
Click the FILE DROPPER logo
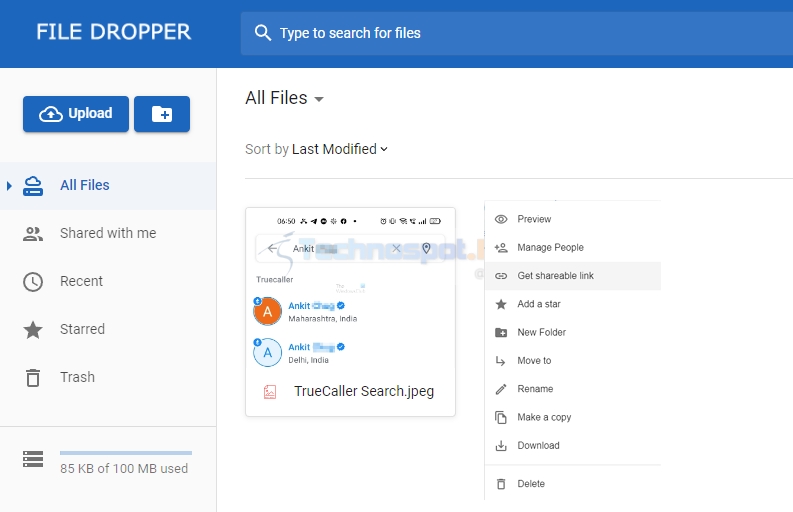click(x=113, y=32)
